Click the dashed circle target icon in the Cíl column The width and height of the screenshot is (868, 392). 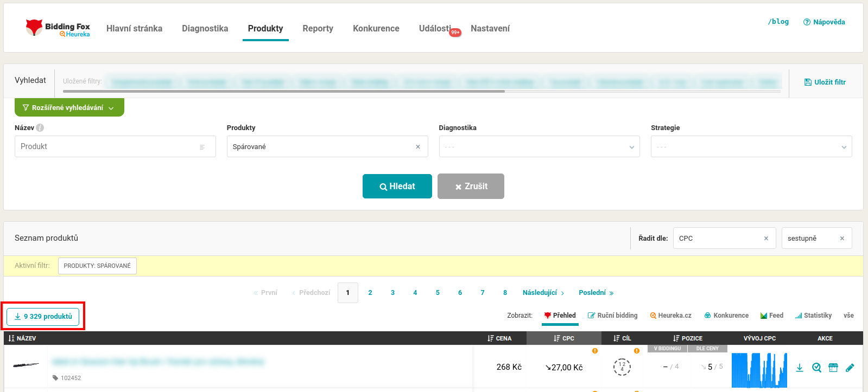622,367
